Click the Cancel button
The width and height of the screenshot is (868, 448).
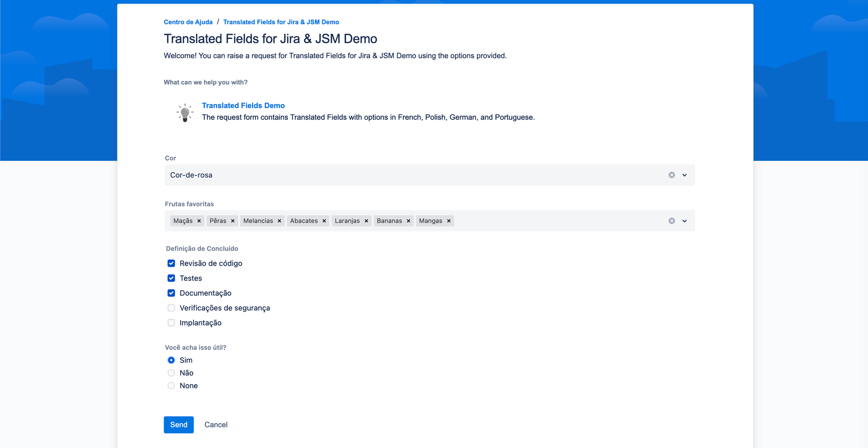tap(216, 425)
